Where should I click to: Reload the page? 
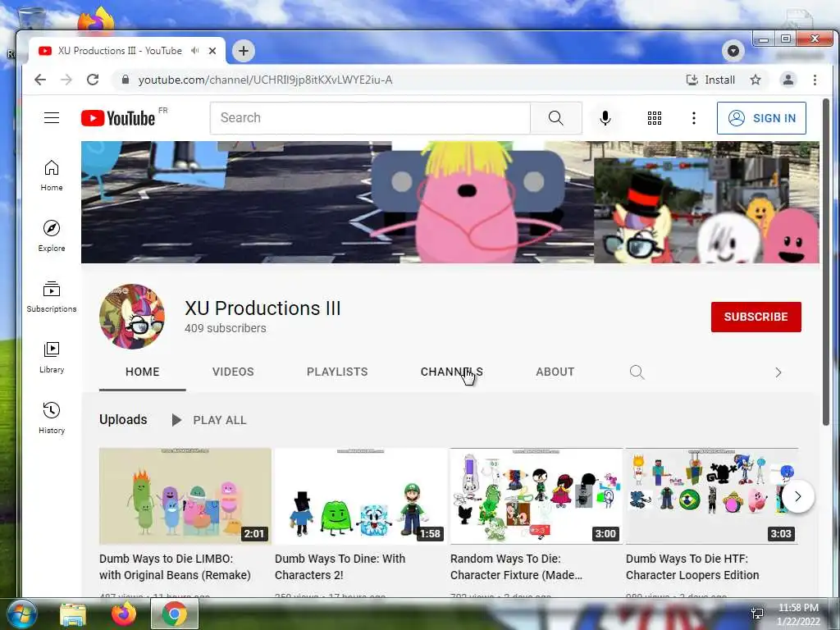tap(93, 80)
